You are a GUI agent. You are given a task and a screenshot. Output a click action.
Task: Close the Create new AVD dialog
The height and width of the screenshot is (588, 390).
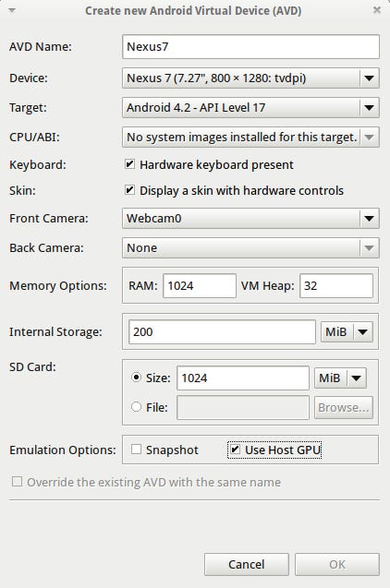376,10
